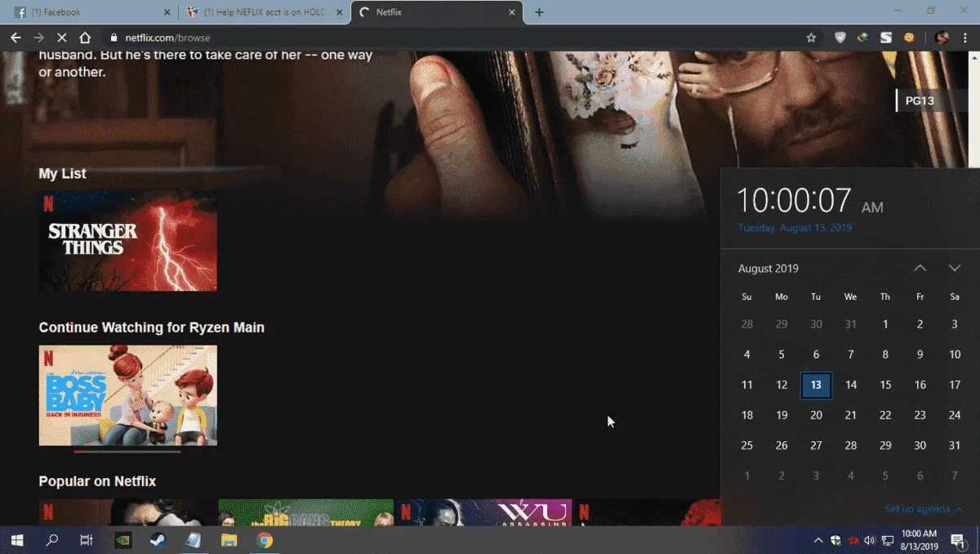
Task: Select August 1 in the calendar
Action: (885, 324)
